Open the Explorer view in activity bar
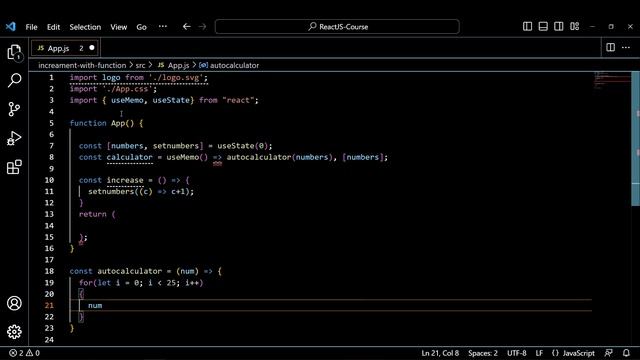 14,53
